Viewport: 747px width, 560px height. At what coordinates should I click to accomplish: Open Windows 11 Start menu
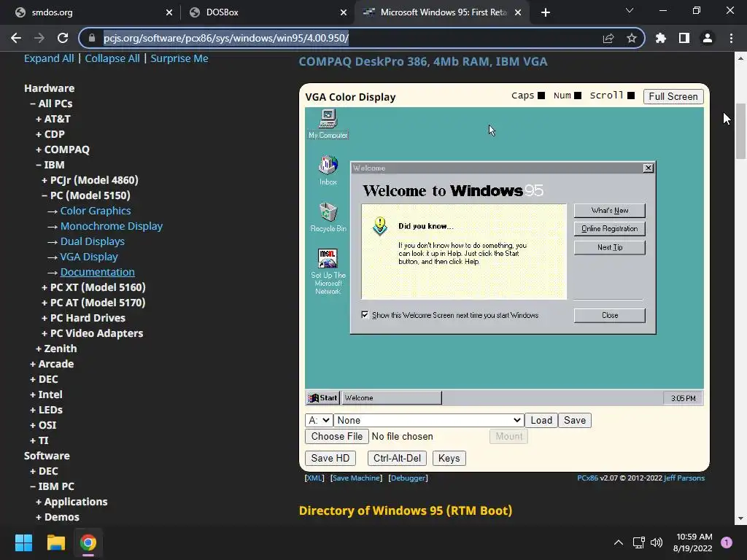23,542
